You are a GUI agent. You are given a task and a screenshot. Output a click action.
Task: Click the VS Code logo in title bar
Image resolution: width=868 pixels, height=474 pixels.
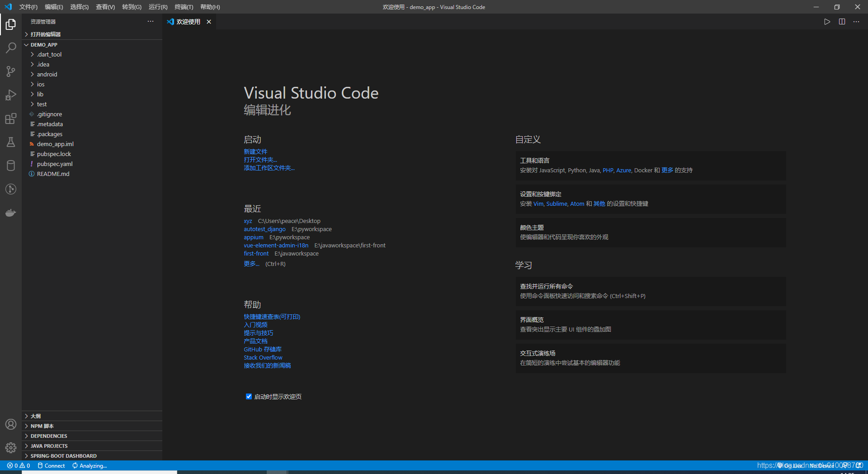(8, 7)
